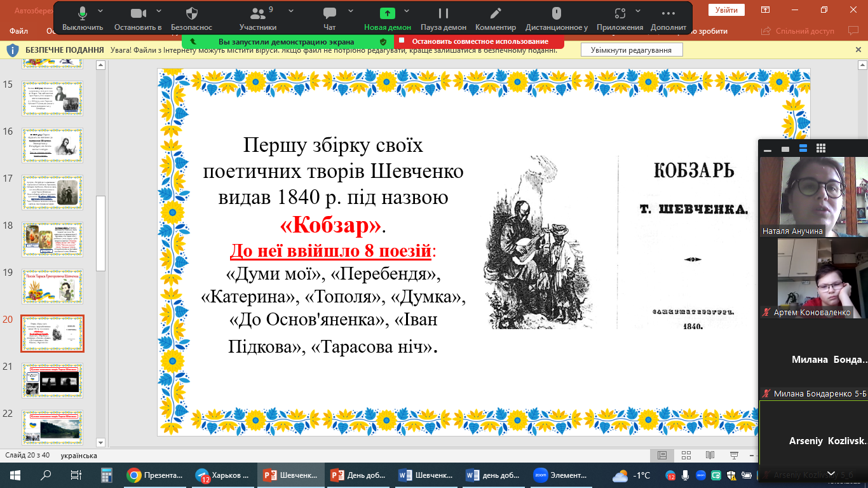The width and height of the screenshot is (868, 488).
Task: Select slide 21 thumbnail
Action: (51, 381)
